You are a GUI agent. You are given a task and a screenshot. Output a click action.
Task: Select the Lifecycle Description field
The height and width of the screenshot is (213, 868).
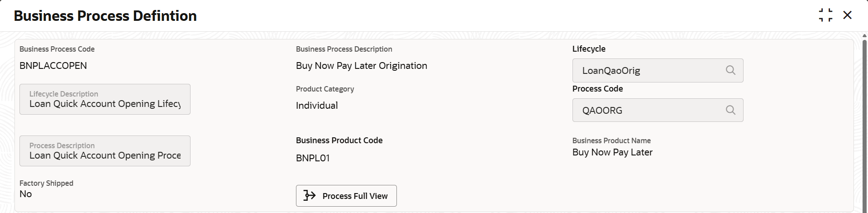(x=105, y=100)
